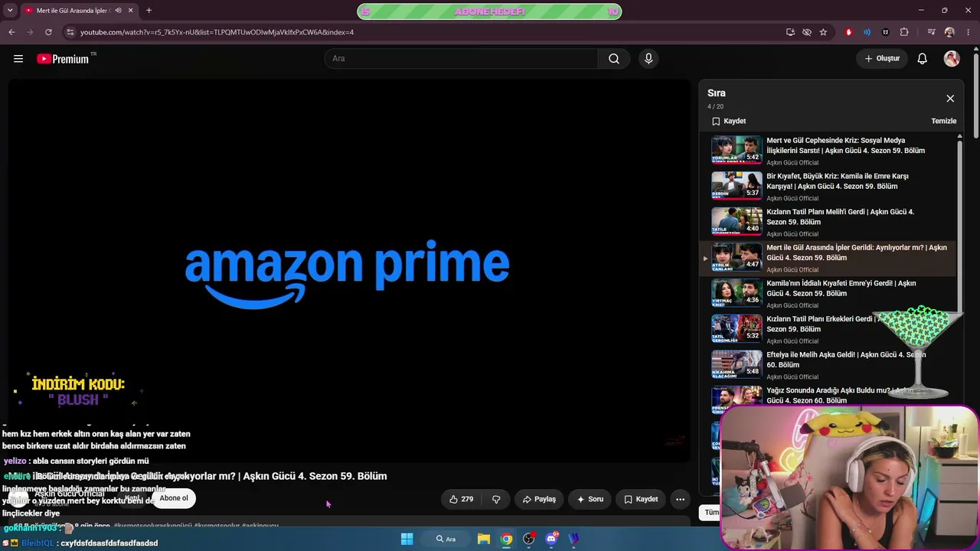Focus the YouTube Ara search field
Screen dimensions: 980x551
pyautogui.click(x=462, y=59)
